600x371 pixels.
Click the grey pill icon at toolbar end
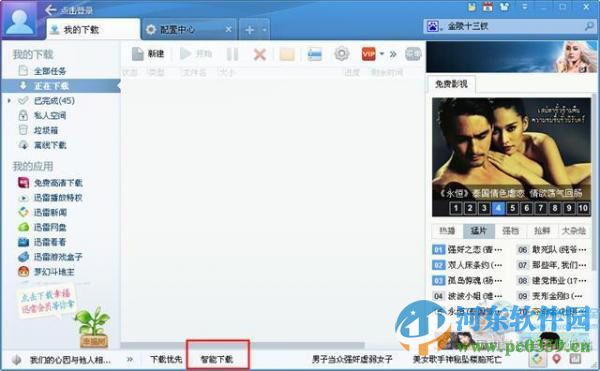tap(413, 54)
